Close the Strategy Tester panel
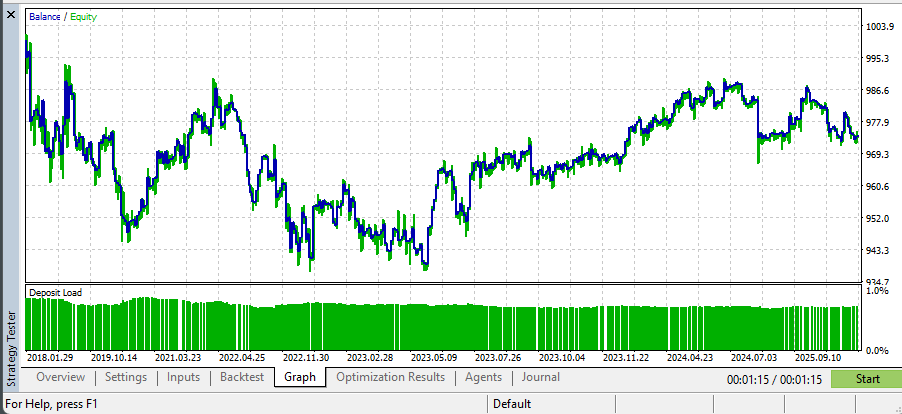The width and height of the screenshot is (902, 414). tap(11, 10)
